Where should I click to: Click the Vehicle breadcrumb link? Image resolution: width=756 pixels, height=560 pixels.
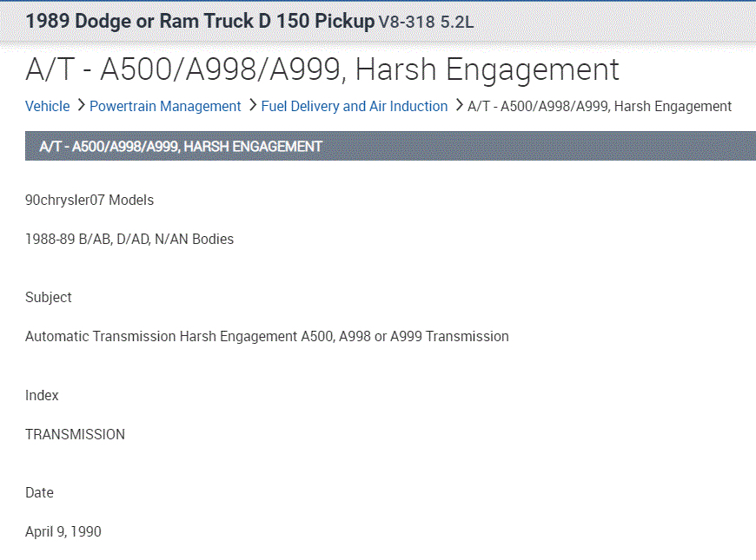(x=47, y=106)
